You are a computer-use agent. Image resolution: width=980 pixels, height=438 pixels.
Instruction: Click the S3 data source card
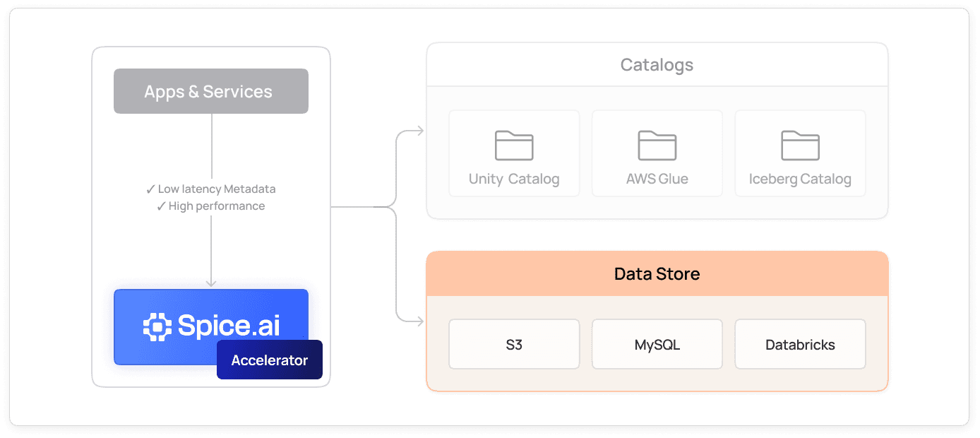tap(514, 344)
